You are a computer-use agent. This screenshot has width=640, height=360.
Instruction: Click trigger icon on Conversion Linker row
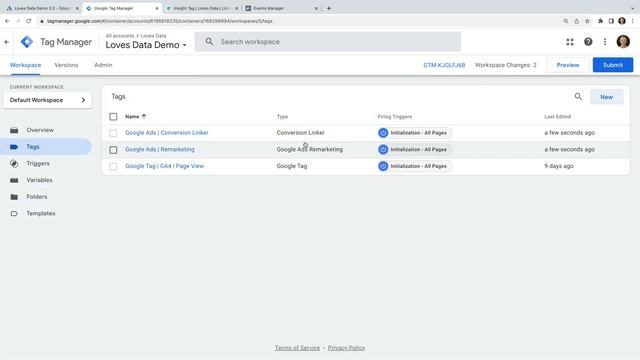pyautogui.click(x=383, y=133)
